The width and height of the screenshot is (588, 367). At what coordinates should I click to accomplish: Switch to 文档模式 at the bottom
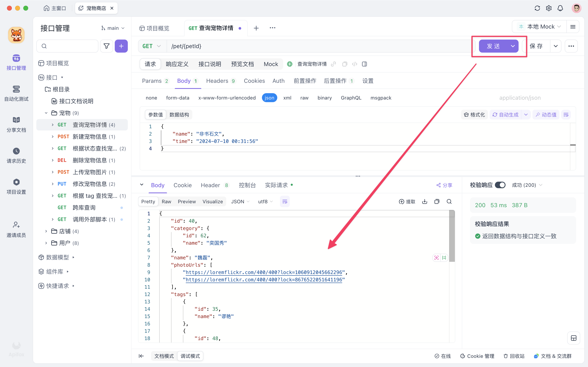[x=164, y=356]
